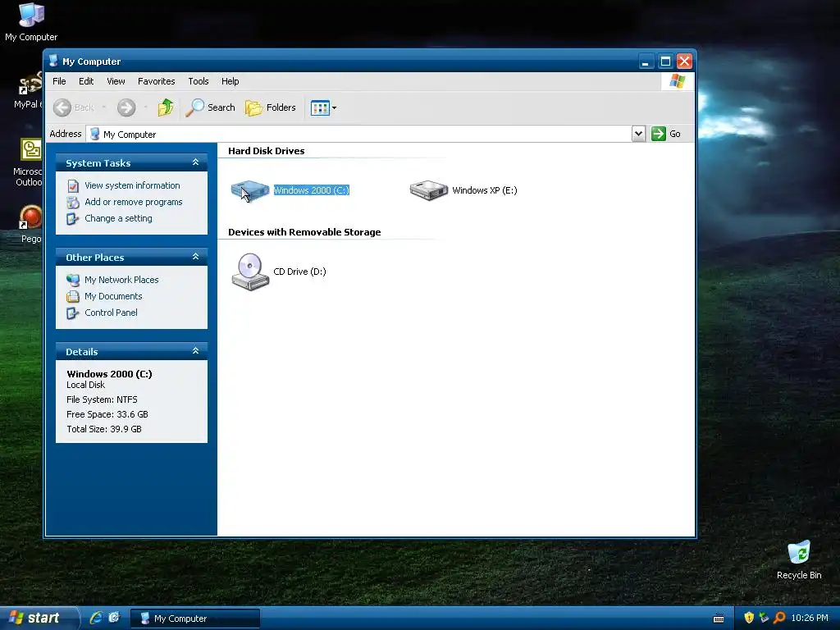The image size is (840, 630).
Task: Click Add or remove programs link
Action: (x=134, y=202)
